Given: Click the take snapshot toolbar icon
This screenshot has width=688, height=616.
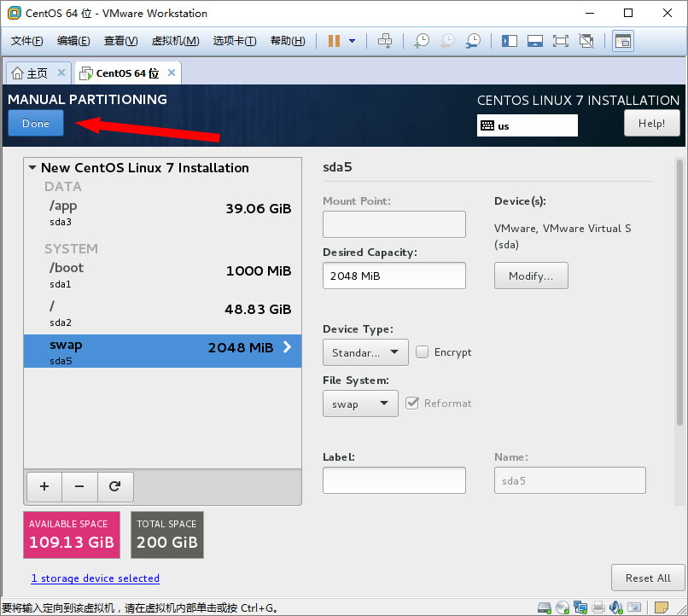Looking at the screenshot, I should click(422, 41).
